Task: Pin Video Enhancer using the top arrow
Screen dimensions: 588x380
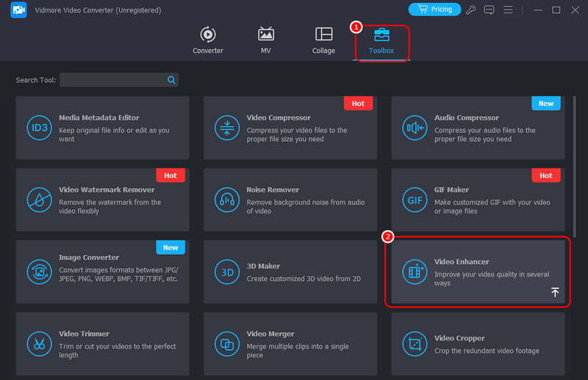Action: pyautogui.click(x=555, y=293)
